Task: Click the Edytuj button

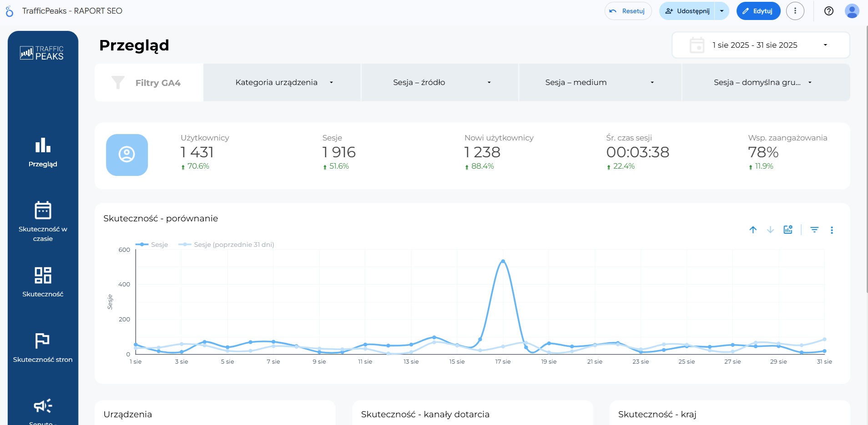Action: [x=758, y=11]
